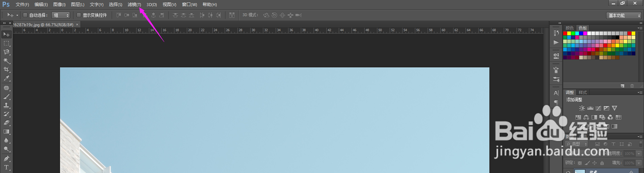Select the Magic Wand tool
Screen dimensions: 644x173
6,61
